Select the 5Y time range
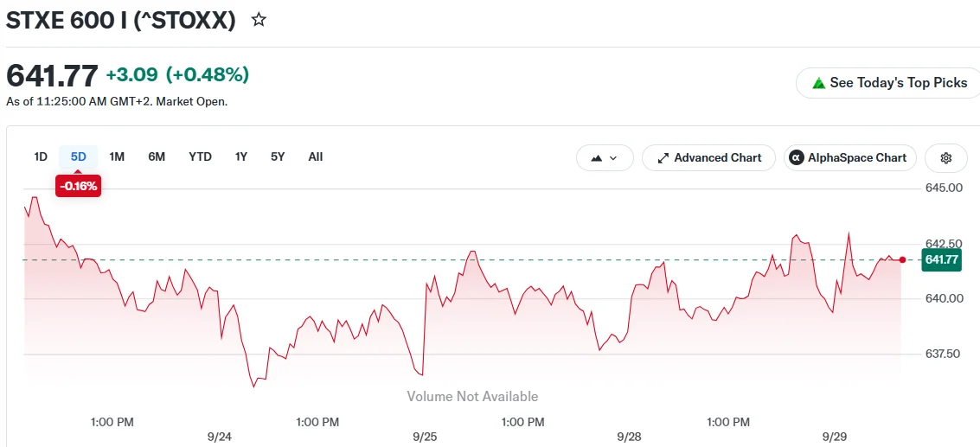Image resolution: width=980 pixels, height=447 pixels. 278,156
